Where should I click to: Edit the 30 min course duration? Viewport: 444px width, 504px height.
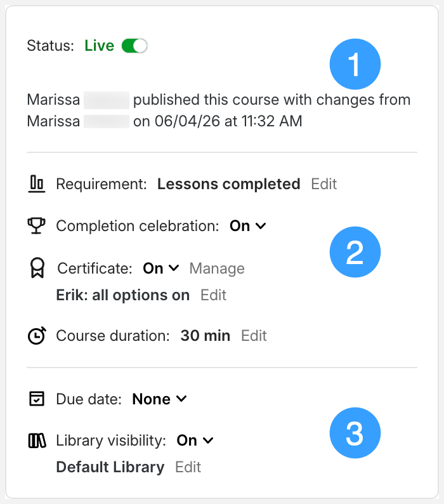(x=254, y=336)
